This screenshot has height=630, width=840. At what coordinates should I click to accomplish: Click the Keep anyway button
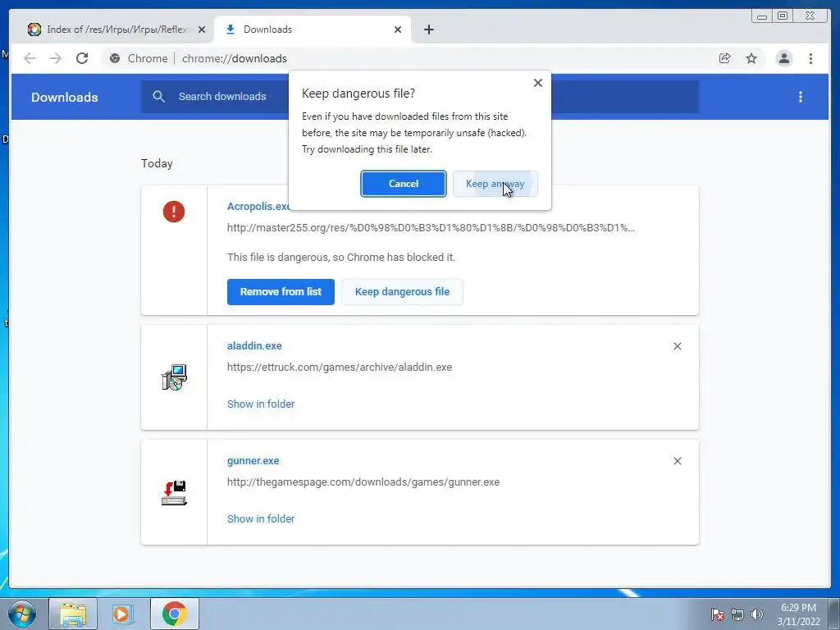495,184
